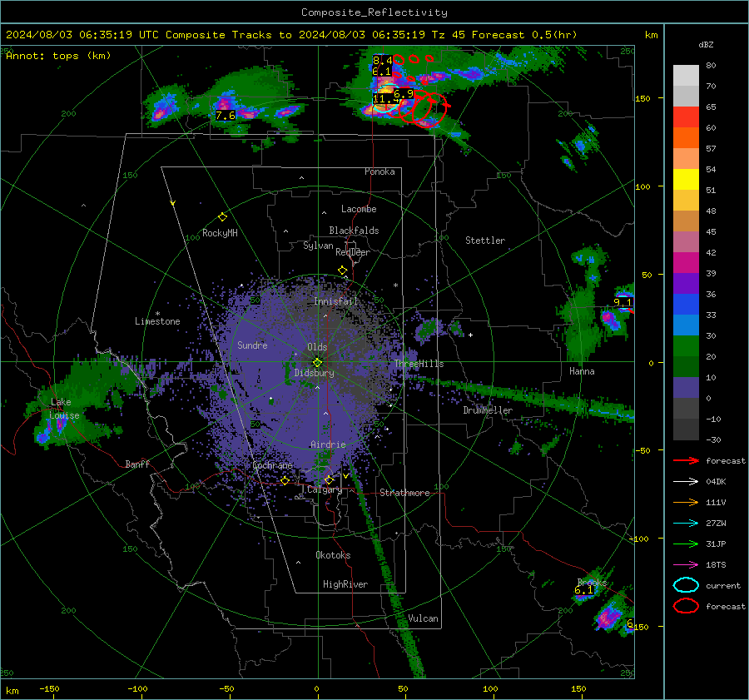Click the yellow radar-center marker at Didsbury
Image resolution: width=749 pixels, height=700 pixels.
(x=317, y=363)
